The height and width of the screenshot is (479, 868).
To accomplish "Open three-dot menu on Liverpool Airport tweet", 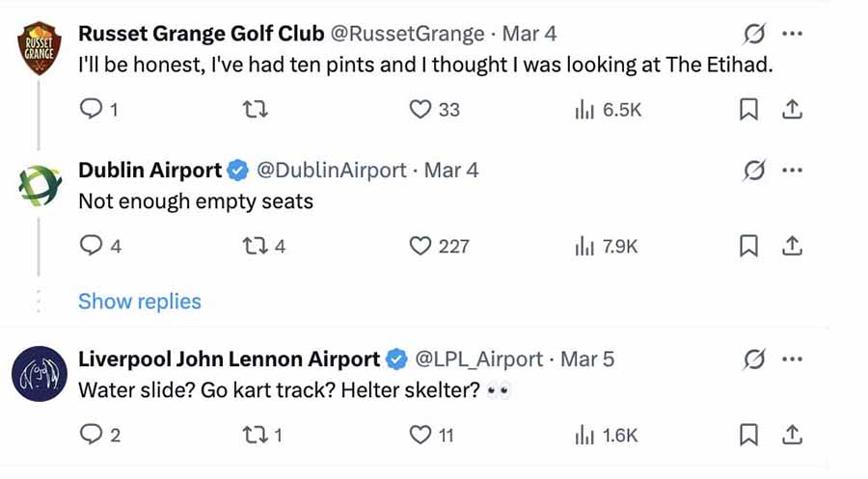I will point(792,359).
